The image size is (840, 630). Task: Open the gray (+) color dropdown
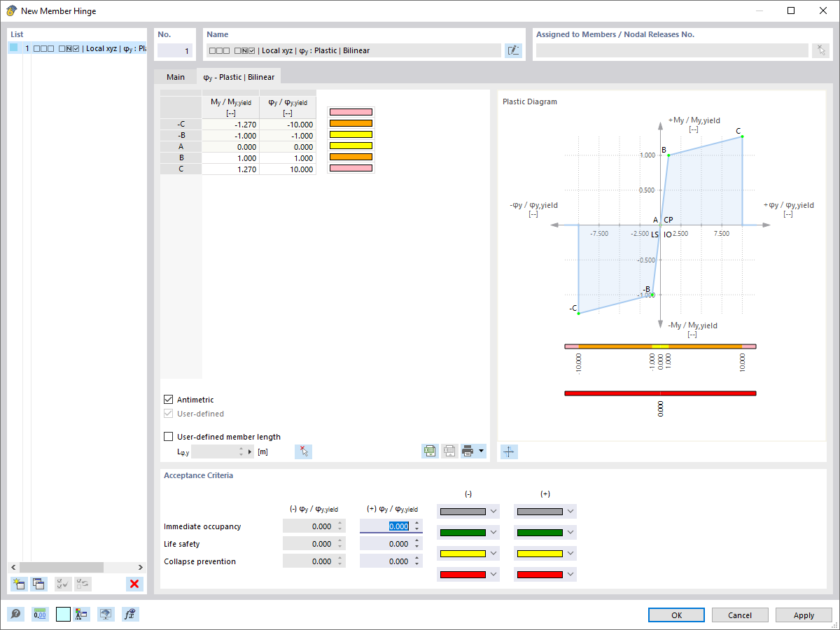tap(570, 512)
